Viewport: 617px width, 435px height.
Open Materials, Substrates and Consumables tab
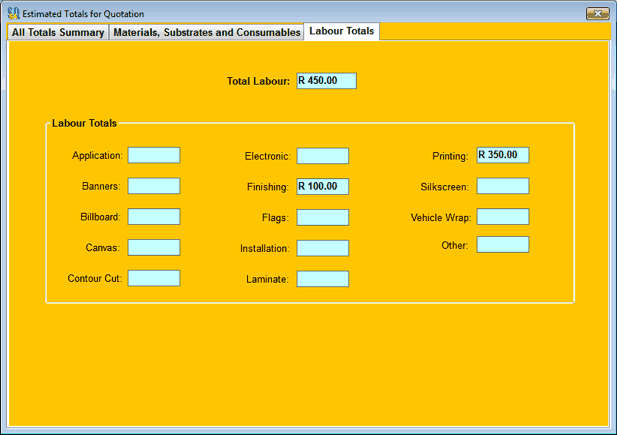point(206,32)
